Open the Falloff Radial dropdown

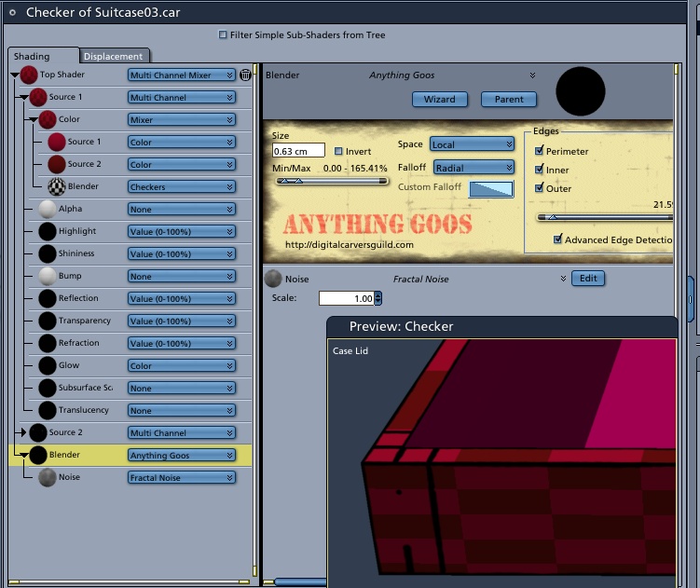474,168
